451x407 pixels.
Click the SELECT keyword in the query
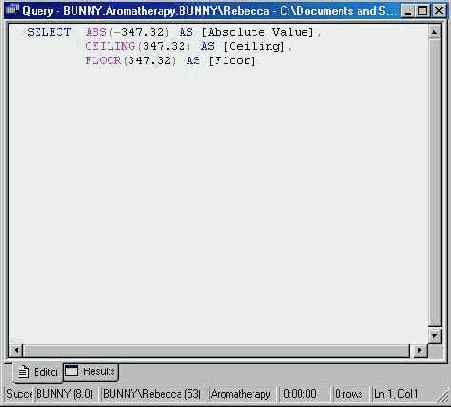pyautogui.click(x=49, y=32)
